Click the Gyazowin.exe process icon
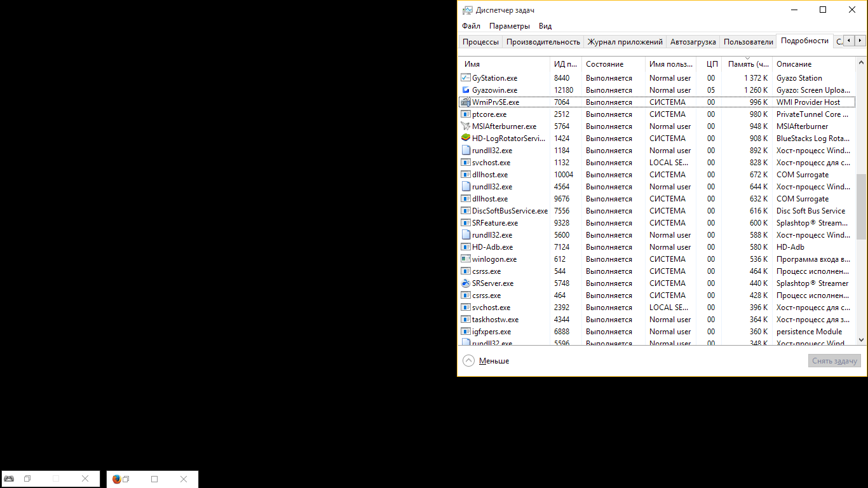 coord(465,90)
